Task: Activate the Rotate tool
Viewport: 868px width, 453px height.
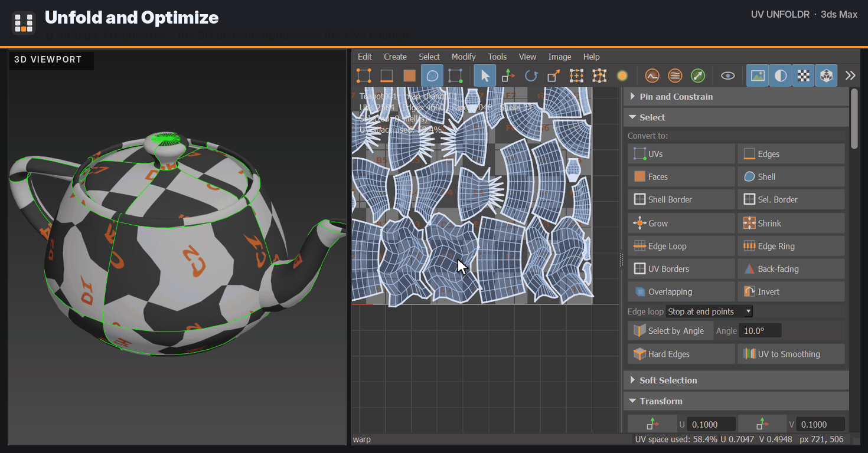Action: tap(531, 75)
